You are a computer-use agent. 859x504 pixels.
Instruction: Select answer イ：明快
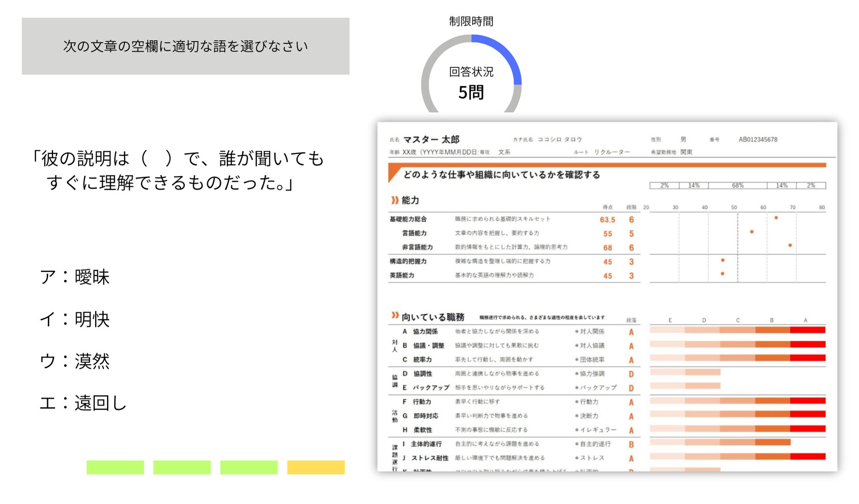(75, 319)
